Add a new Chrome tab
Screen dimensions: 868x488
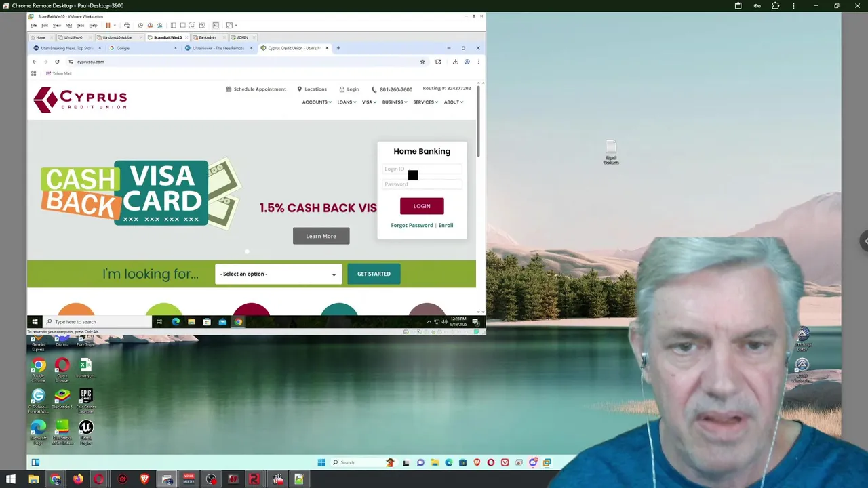tap(338, 48)
